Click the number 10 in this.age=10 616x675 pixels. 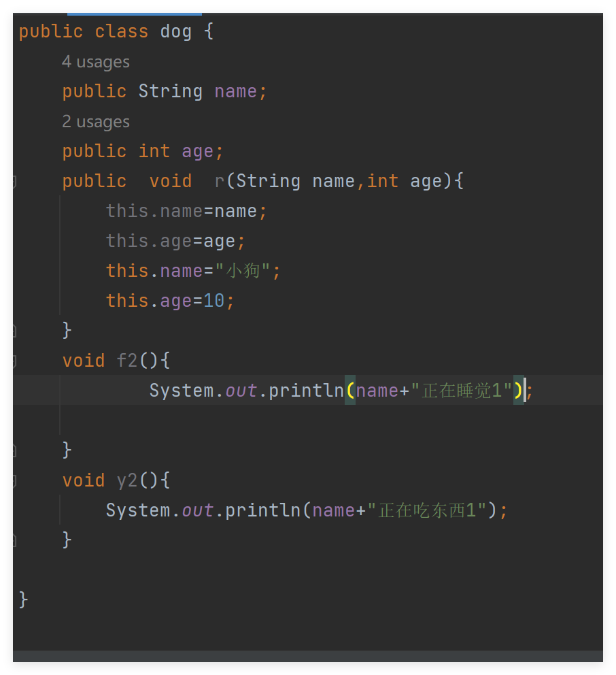[213, 301]
